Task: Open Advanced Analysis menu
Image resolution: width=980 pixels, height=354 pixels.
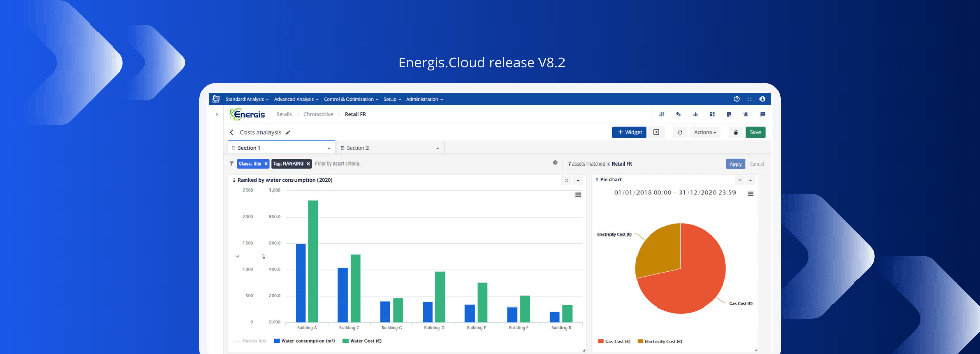Action: (x=296, y=99)
